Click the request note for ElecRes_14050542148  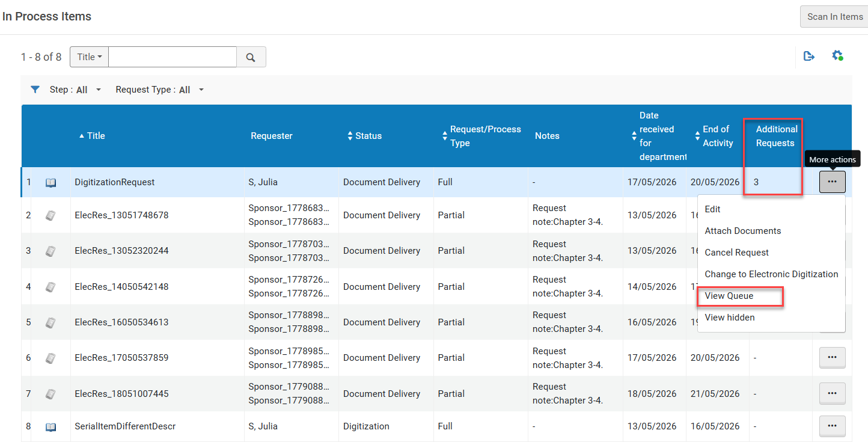click(567, 287)
